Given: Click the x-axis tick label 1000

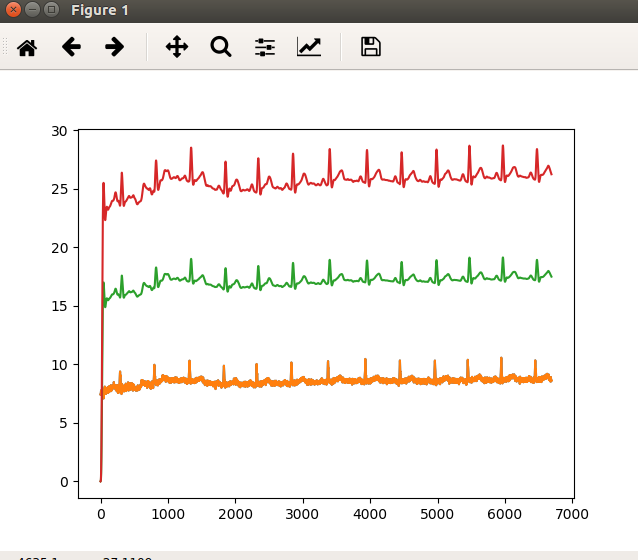Looking at the screenshot, I should [x=168, y=514].
